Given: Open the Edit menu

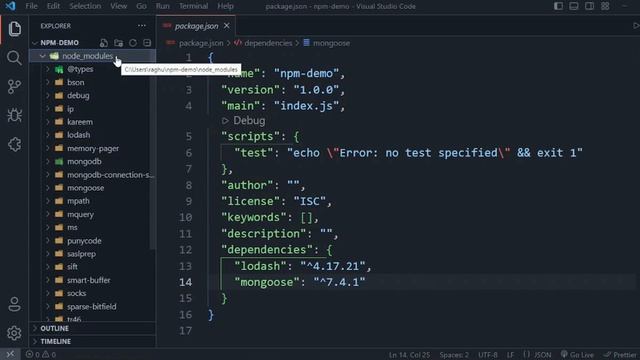Looking at the screenshot, I should (x=53, y=6).
